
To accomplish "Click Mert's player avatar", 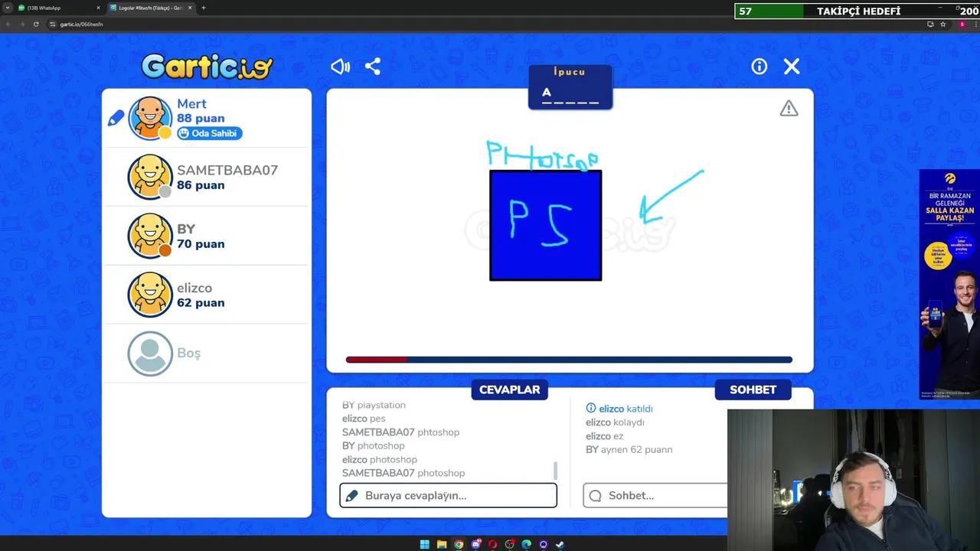I will 150,118.
